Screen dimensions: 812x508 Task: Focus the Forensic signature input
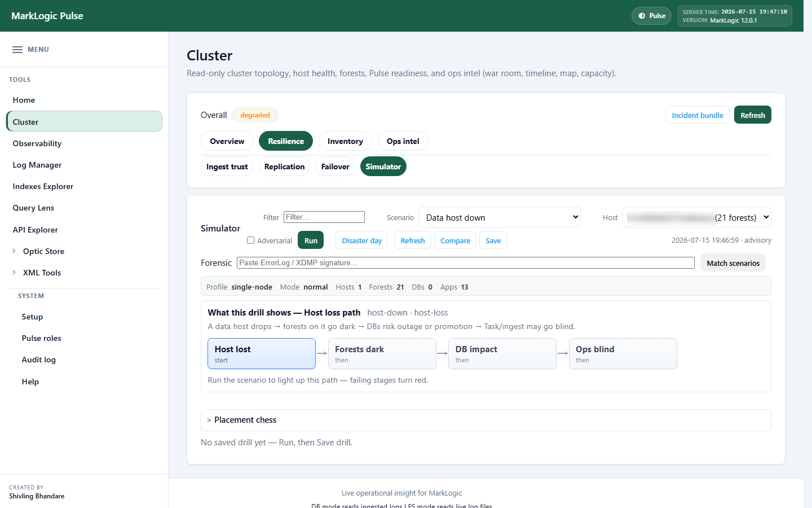click(x=466, y=263)
